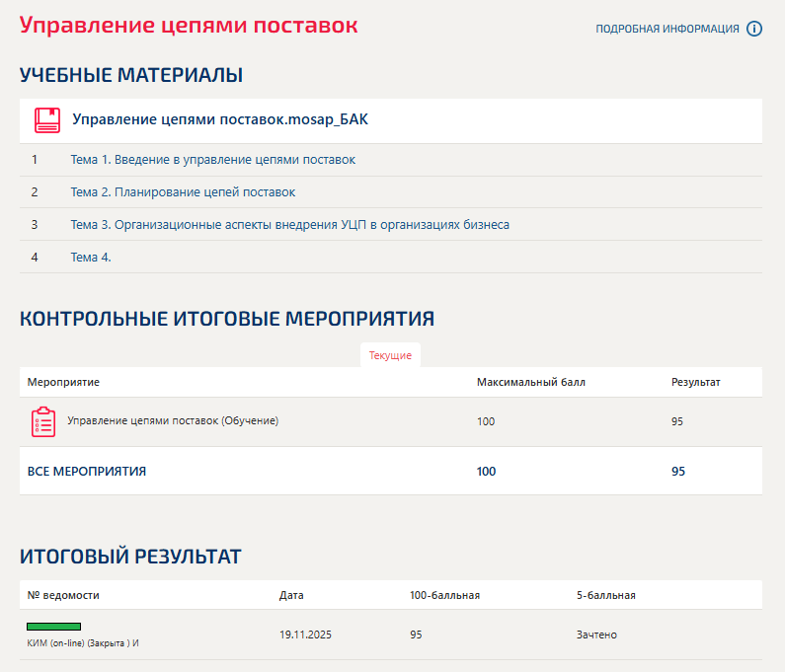Viewport: 785px width, 672px height.
Task: Open Управление цепями поставок.mosap_БАК material
Action: point(220,119)
